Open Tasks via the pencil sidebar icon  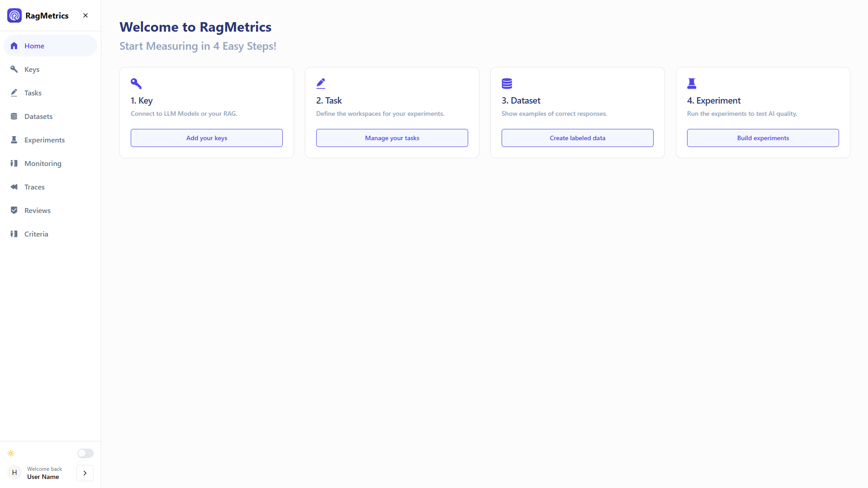(14, 92)
